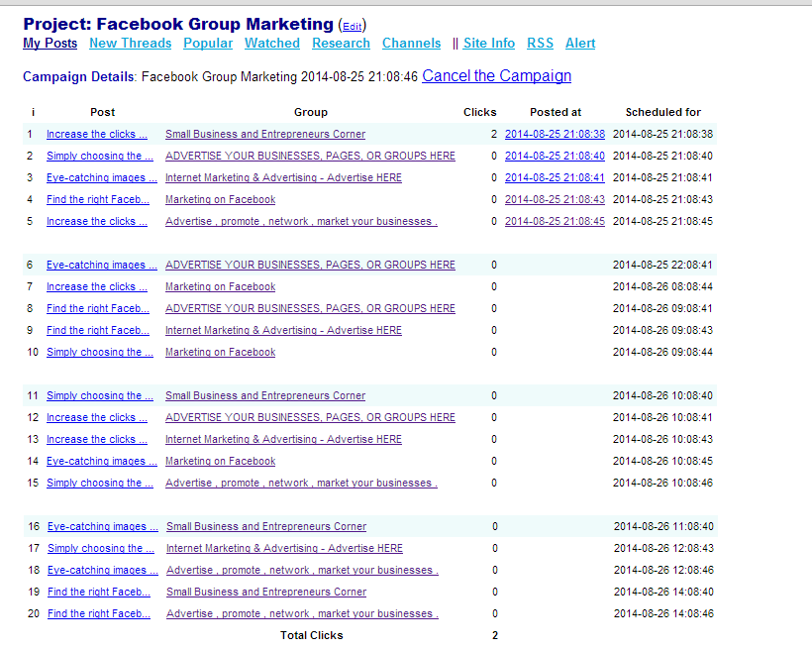Open row 13 group Internet Marketing & Advertising
Screen dimensions: 812x650
pyautogui.click(x=283, y=439)
